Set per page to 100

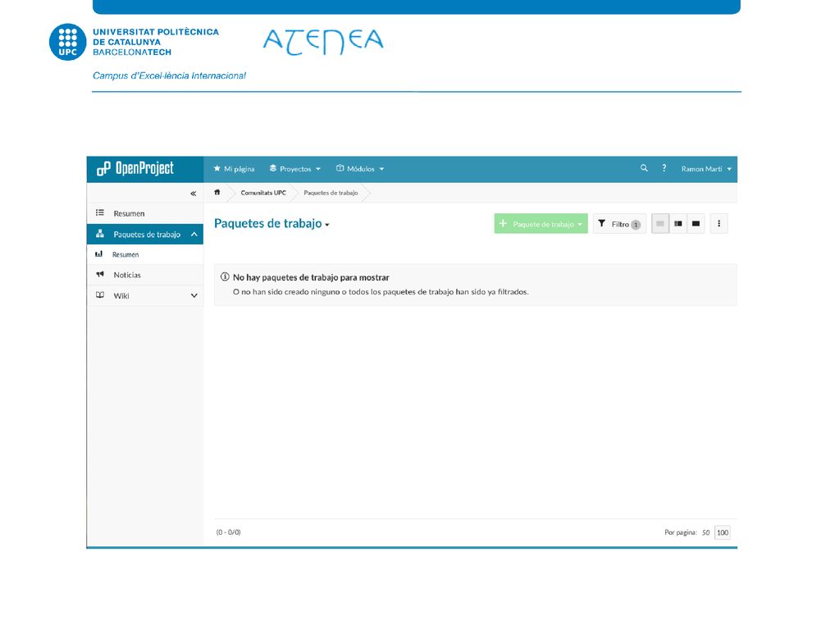pos(722,532)
